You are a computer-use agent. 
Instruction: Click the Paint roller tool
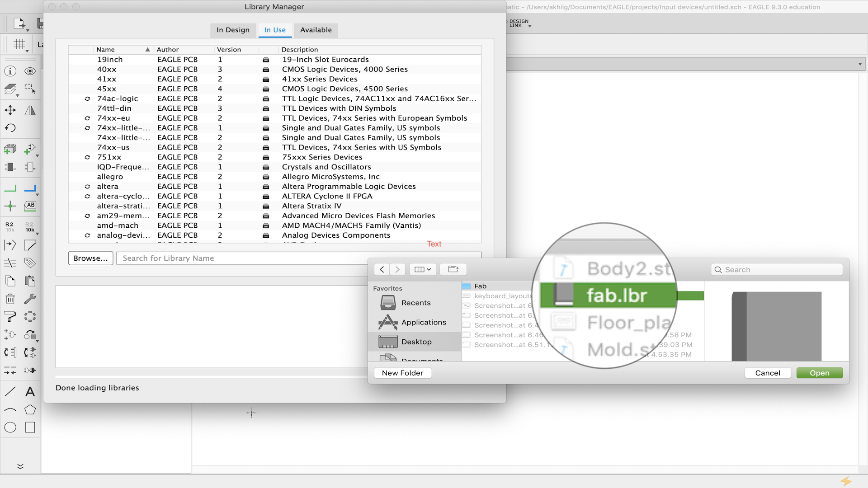coord(10,317)
